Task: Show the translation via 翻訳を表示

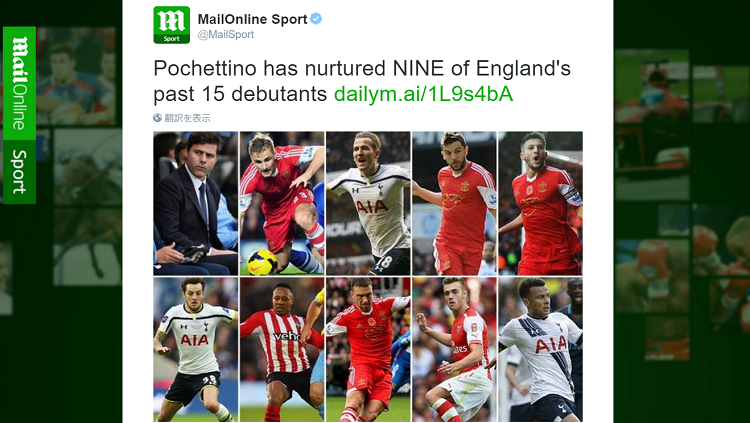Action: pos(188,118)
